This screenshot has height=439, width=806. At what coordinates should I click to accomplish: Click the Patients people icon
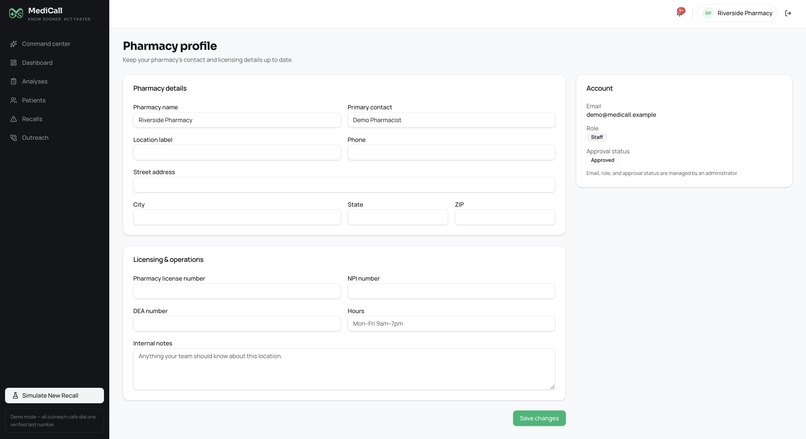[x=13, y=100]
